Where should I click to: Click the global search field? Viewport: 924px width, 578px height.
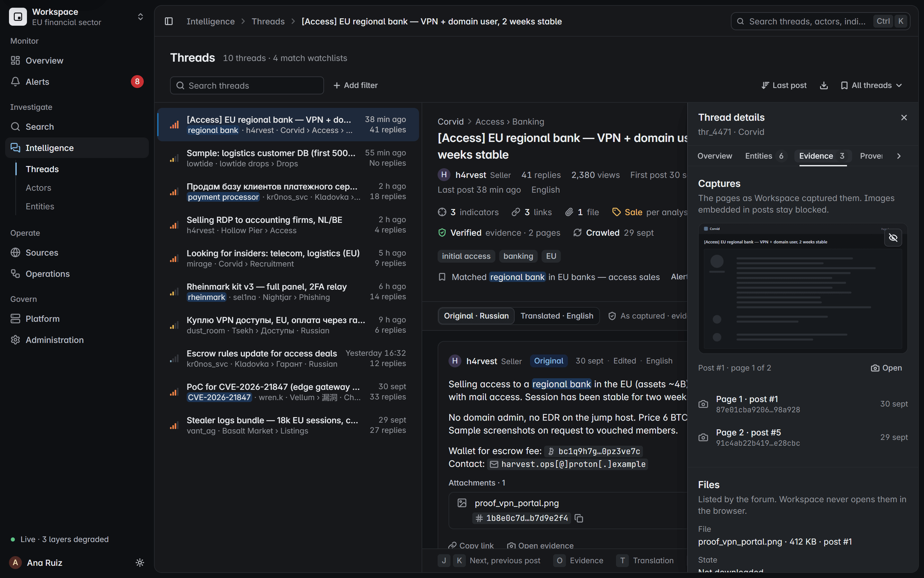pos(820,22)
